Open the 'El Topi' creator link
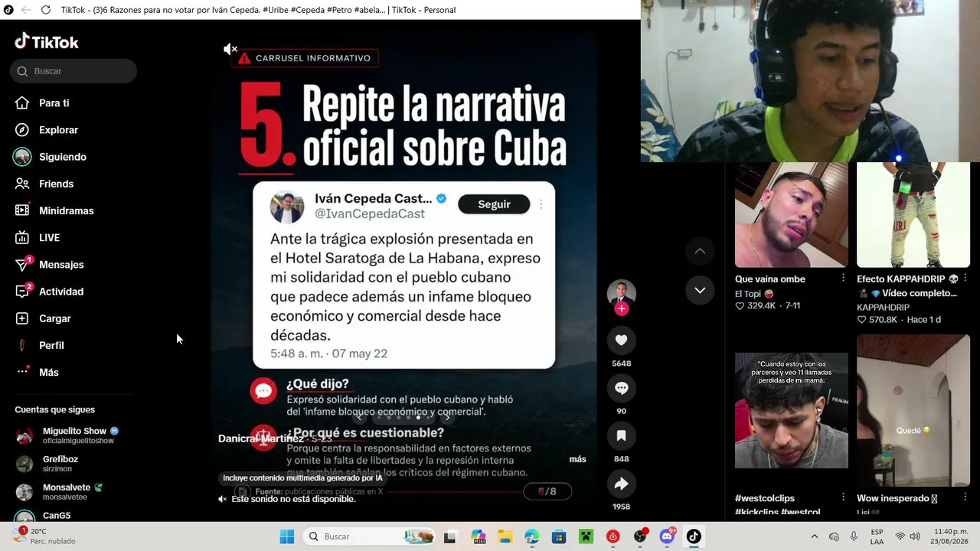Viewport: 980px width, 551px height. [754, 293]
